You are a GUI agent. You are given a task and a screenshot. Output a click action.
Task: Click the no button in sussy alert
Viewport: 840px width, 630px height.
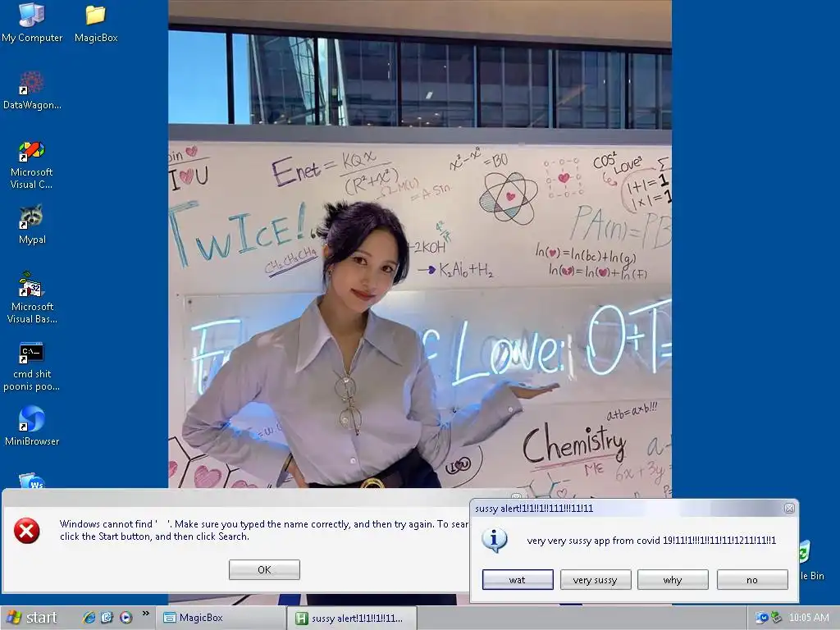tap(752, 580)
